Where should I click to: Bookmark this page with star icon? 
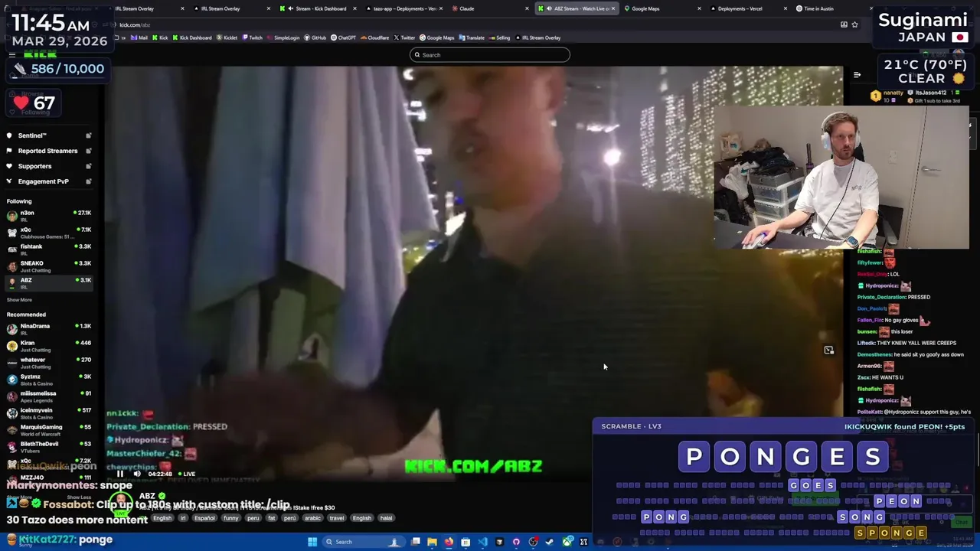click(854, 24)
